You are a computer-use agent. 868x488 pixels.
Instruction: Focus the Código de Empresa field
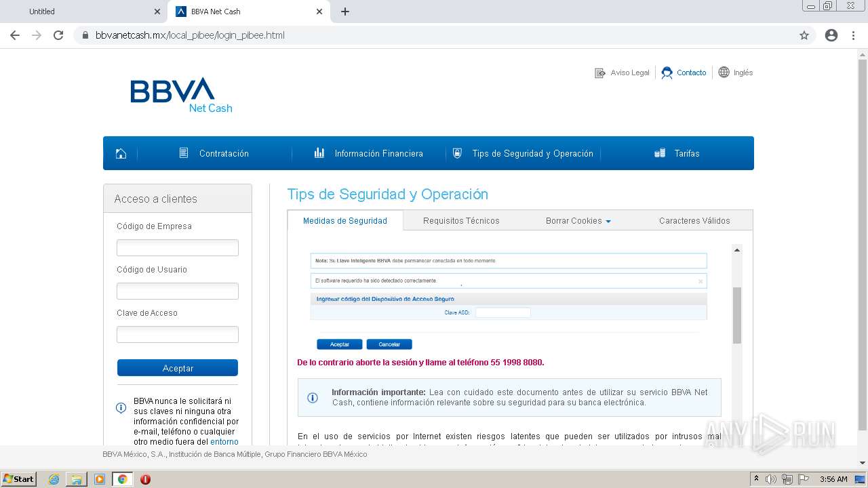point(178,247)
